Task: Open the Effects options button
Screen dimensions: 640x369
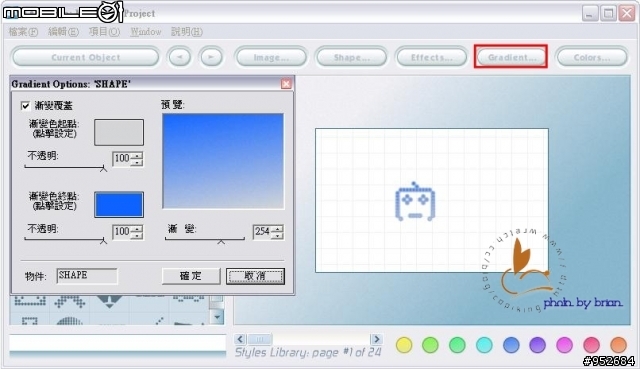Action: click(431, 57)
